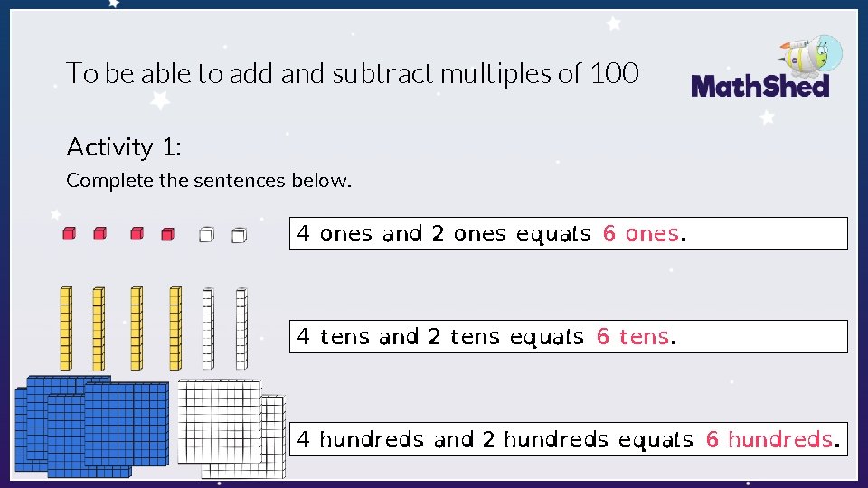Click the tens sentence text box

coord(569,336)
